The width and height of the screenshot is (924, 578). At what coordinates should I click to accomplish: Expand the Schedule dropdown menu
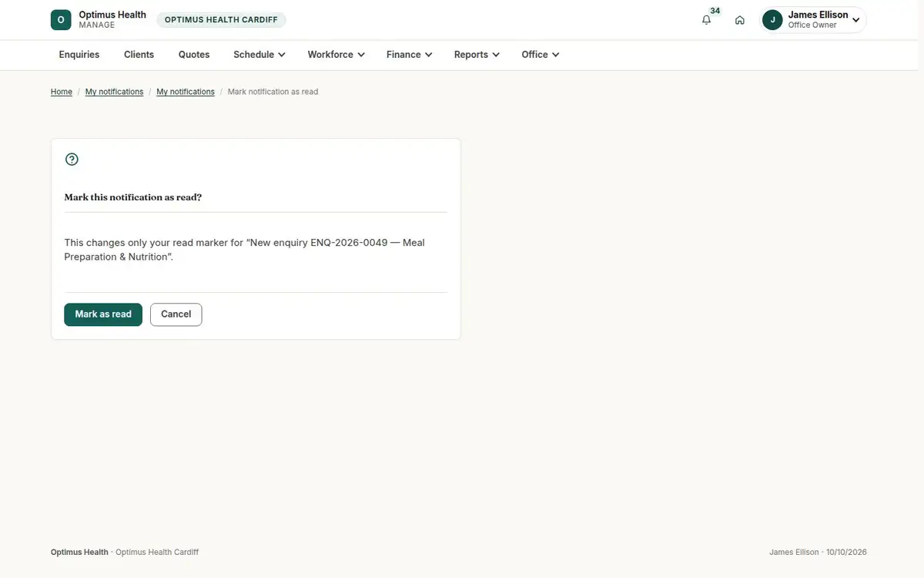(x=259, y=55)
